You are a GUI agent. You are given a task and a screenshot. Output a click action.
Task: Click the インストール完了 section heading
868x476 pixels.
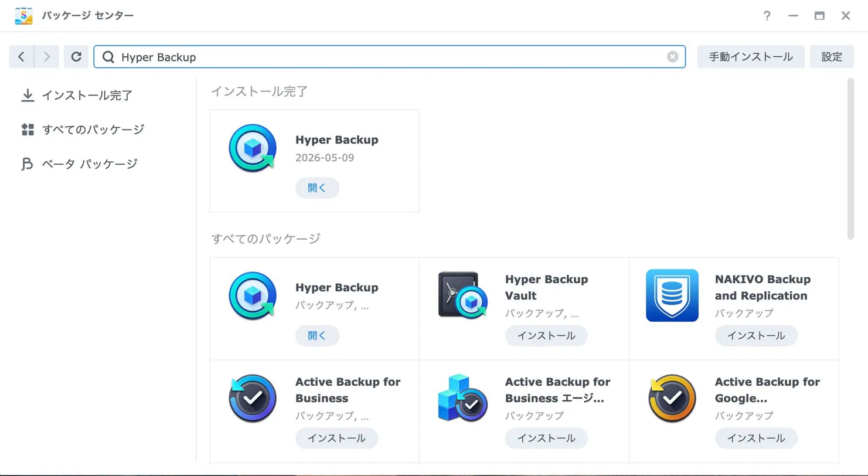coord(259,91)
